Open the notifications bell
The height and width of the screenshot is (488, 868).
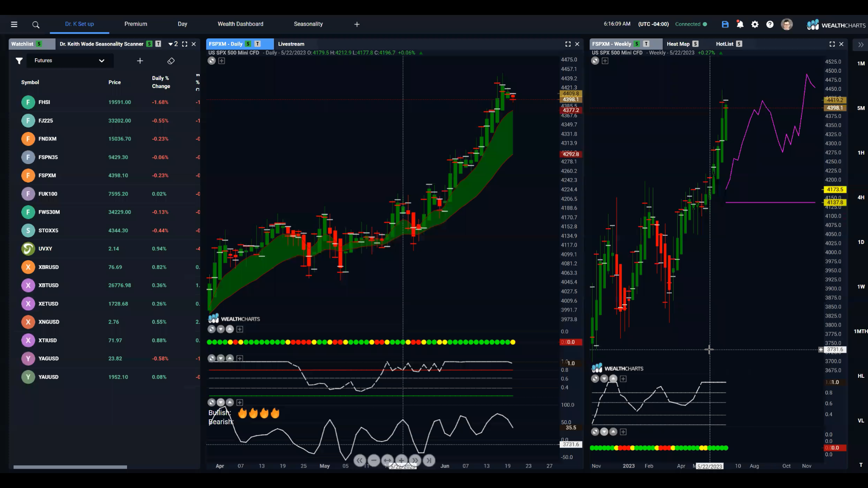tap(740, 24)
